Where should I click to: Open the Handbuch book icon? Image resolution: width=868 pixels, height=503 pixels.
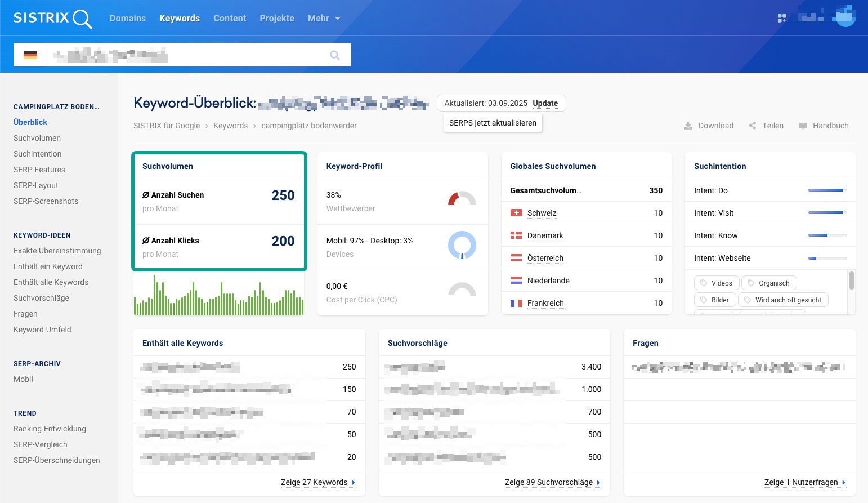tap(803, 126)
